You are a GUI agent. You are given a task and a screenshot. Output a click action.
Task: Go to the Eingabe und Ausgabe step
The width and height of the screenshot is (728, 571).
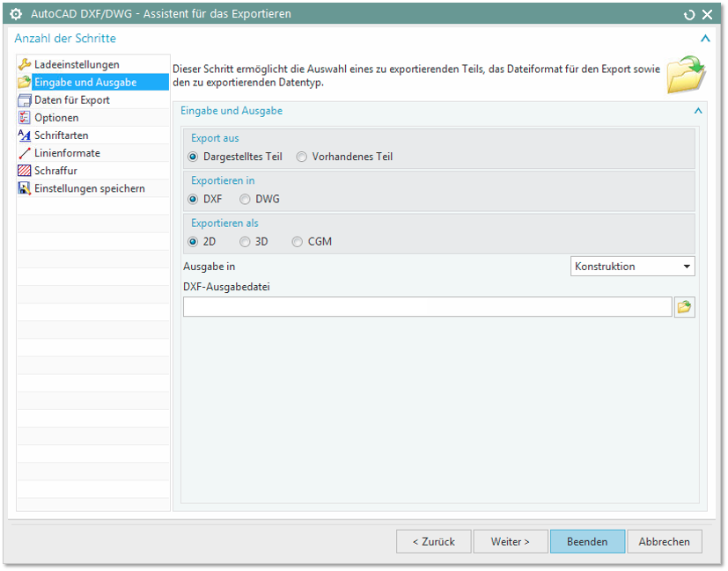85,83
